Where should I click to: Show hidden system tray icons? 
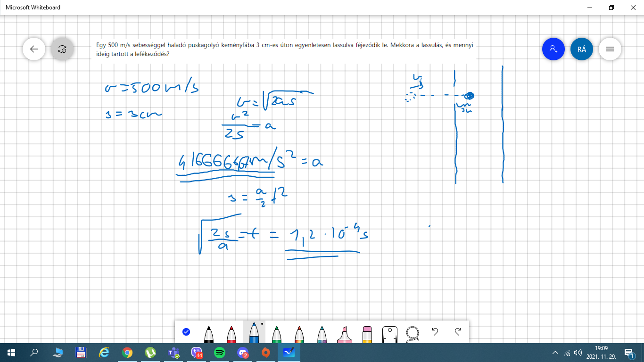click(555, 353)
